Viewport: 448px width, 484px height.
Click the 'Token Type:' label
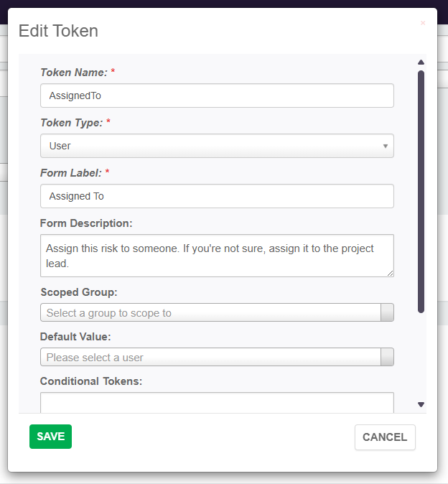coord(72,123)
